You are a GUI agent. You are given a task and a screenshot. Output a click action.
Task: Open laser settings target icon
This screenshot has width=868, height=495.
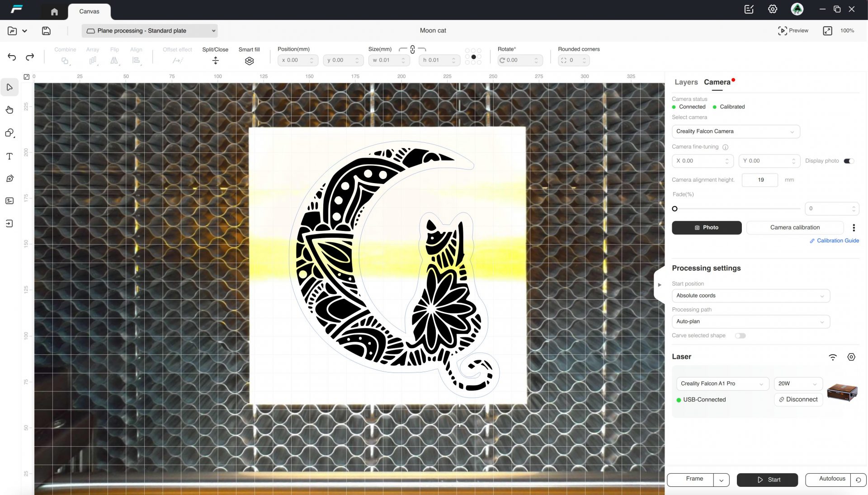click(851, 357)
